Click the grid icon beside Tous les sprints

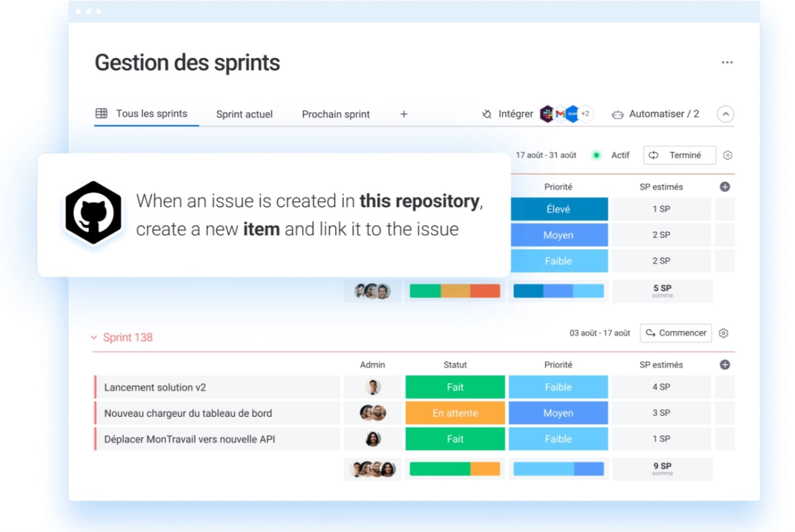101,113
